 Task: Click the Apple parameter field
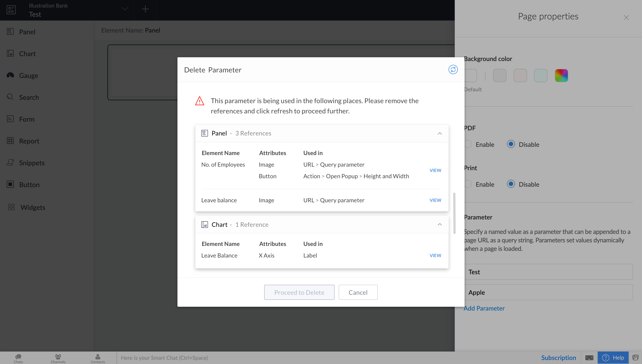pyautogui.click(x=548, y=292)
